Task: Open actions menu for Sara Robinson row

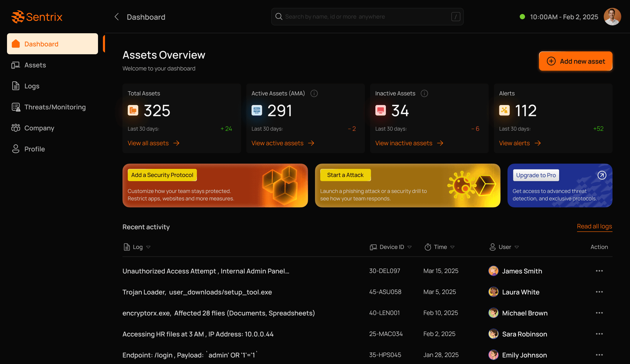Action: (x=599, y=334)
